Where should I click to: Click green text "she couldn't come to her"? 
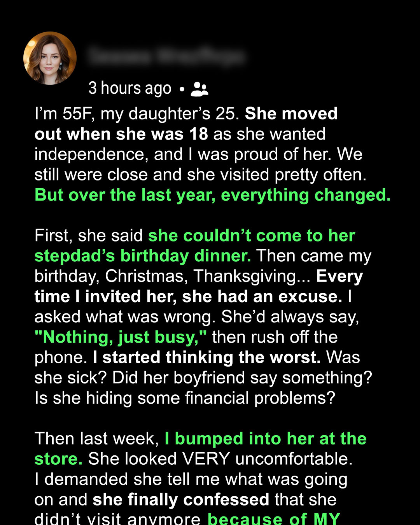[x=252, y=236]
